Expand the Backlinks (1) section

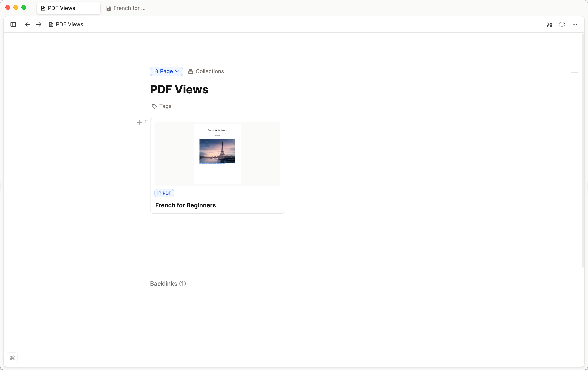pyautogui.click(x=168, y=283)
